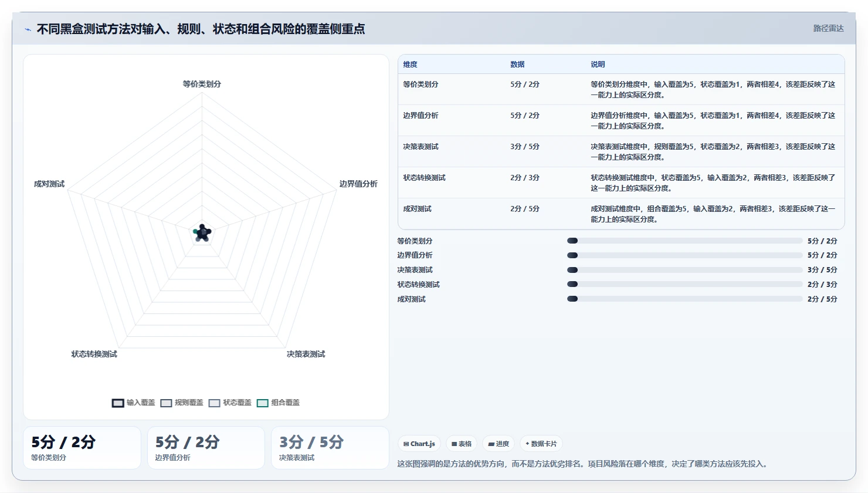Image resolution: width=868 pixels, height=493 pixels.
Task: Open the 边界值分析 data card
Action: coord(206,448)
